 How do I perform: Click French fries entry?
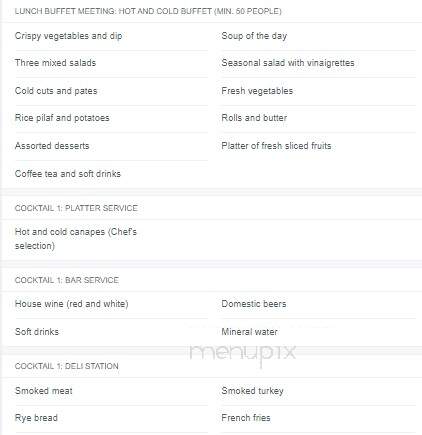246,418
